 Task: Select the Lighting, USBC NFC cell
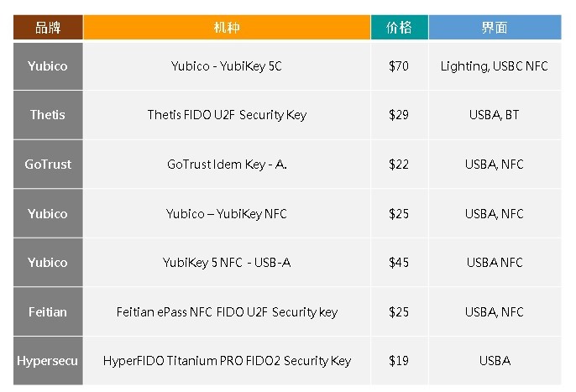pyautogui.click(x=495, y=66)
